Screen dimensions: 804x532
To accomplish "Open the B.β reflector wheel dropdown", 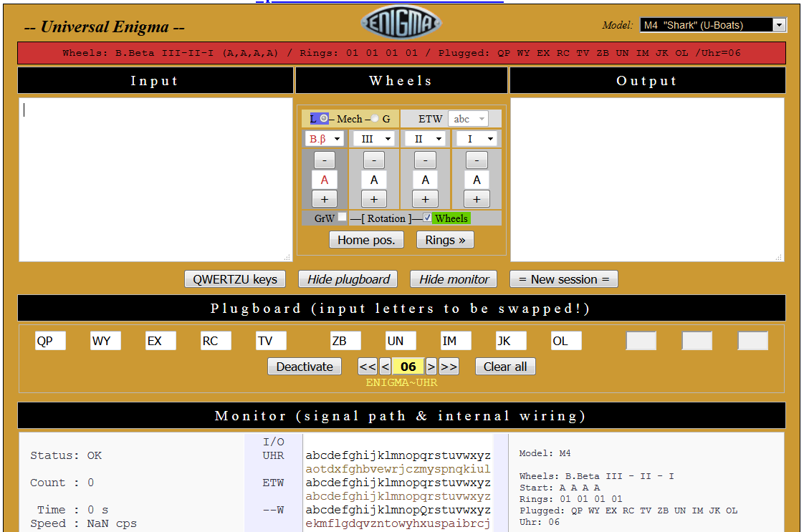I will pos(324,138).
